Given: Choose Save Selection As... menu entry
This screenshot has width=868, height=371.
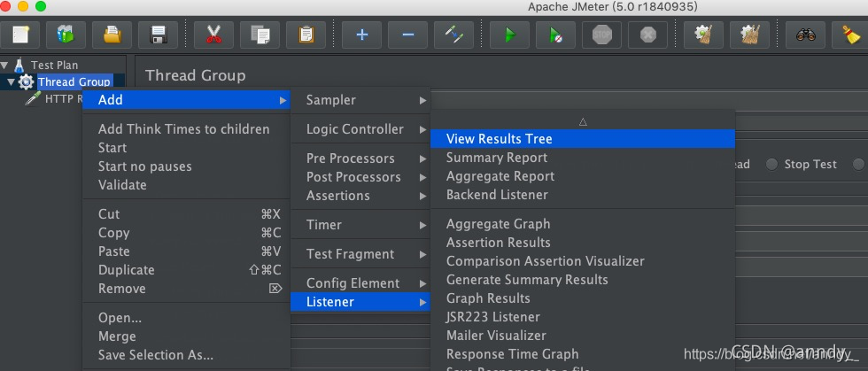Looking at the screenshot, I should (186, 355).
